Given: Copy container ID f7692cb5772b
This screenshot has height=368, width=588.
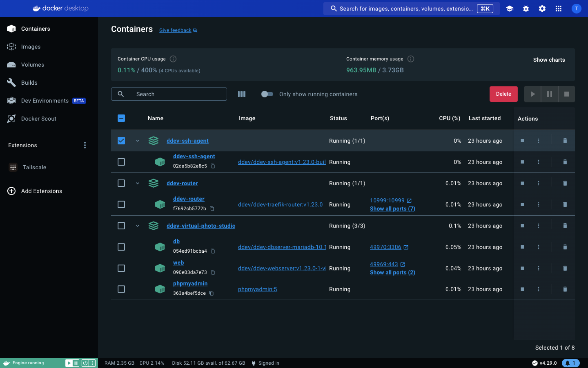Looking at the screenshot, I should 212,209.
